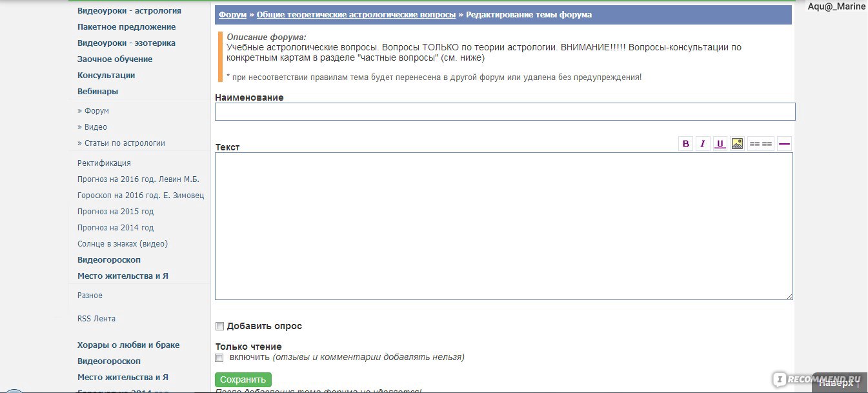
Task: Open Консультации menu item
Action: (106, 76)
